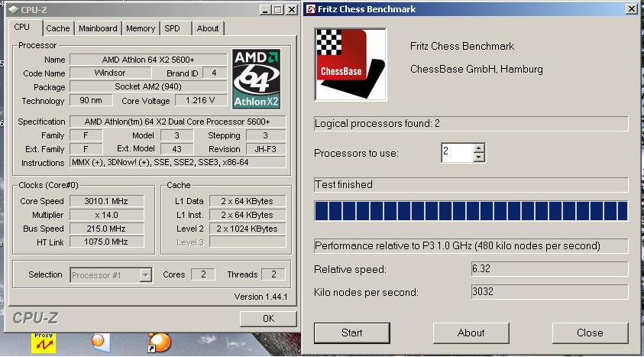Open the About tab in CPU-Z
644x357 pixels.
pos(208,28)
